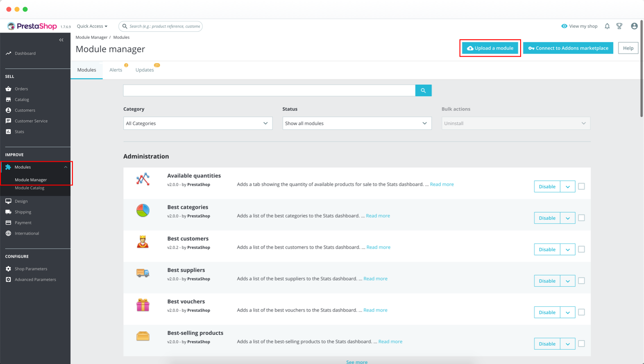
Task: Click the blue search magnifier button
Action: [424, 91]
